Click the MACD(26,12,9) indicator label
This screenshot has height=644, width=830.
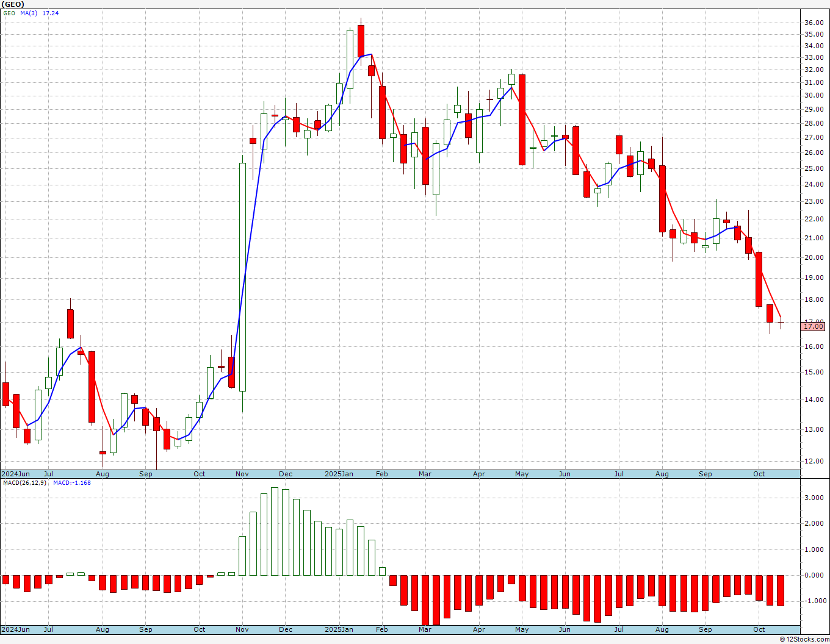[x=25, y=483]
